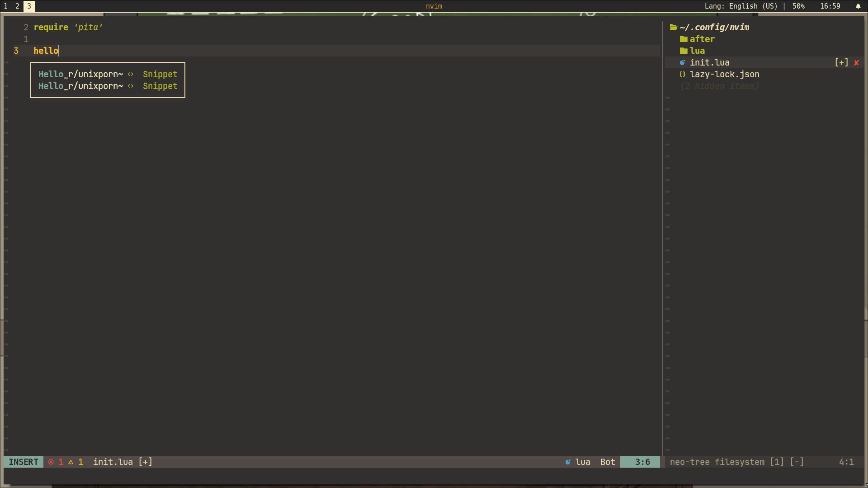Image resolution: width=868 pixels, height=488 pixels.
Task: Expand the lua directory in neo-tree
Action: 697,51
